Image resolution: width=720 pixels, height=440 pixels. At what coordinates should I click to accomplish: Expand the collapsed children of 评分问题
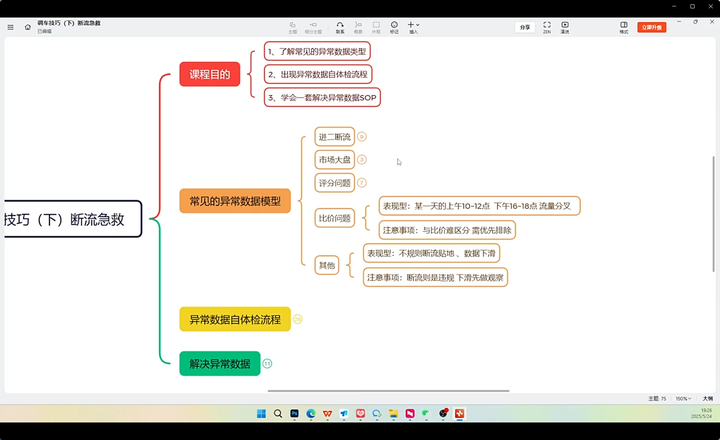tap(362, 183)
